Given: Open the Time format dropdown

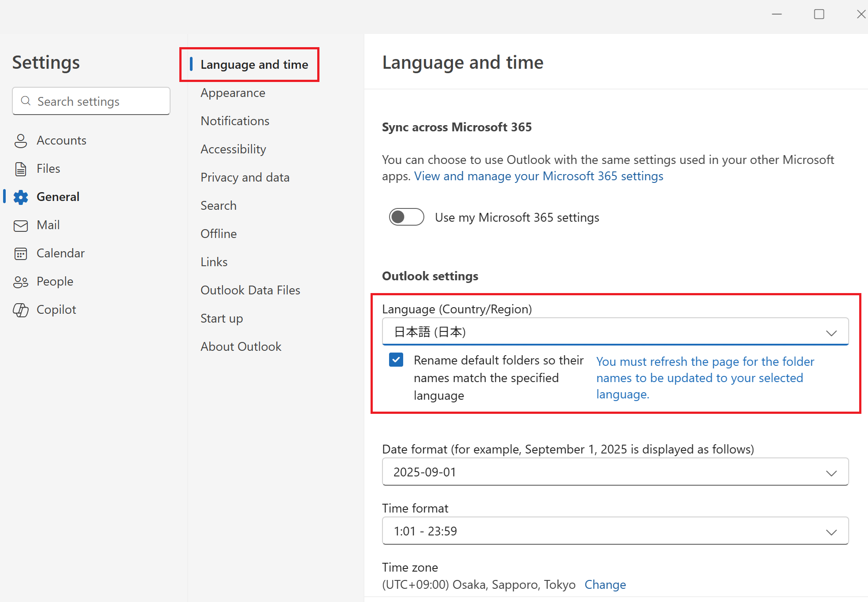Looking at the screenshot, I should (x=615, y=531).
